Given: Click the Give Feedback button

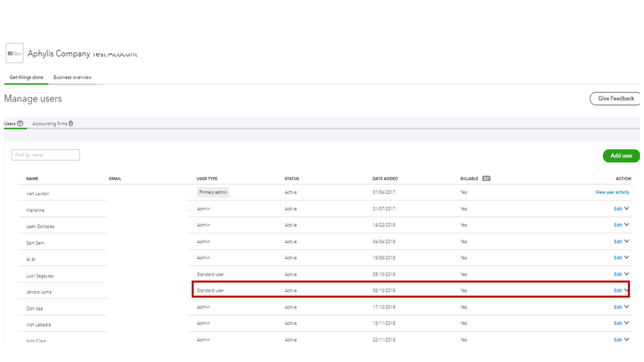Looking at the screenshot, I should 616,99.
